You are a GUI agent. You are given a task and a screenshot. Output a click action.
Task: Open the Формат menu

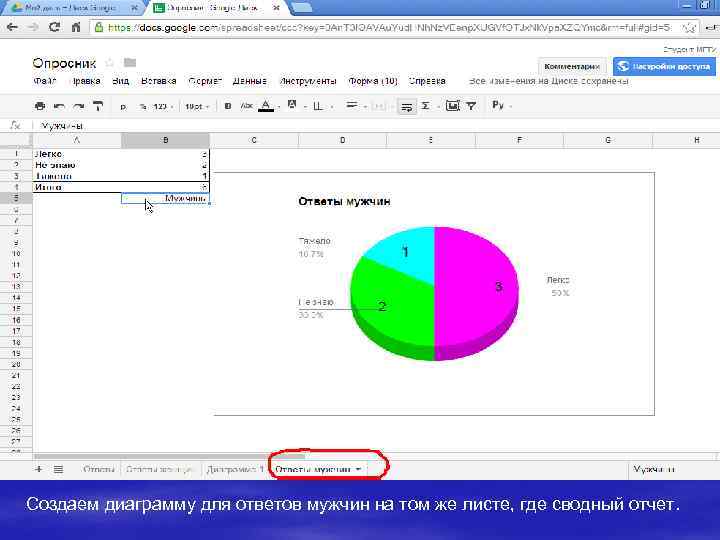click(x=205, y=81)
